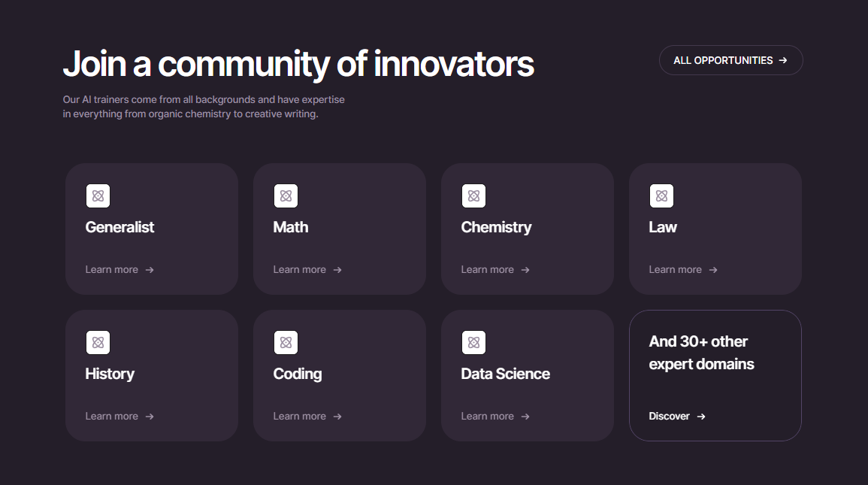The width and height of the screenshot is (868, 485).
Task: Click the atom icon on Data Science card
Action: point(474,343)
